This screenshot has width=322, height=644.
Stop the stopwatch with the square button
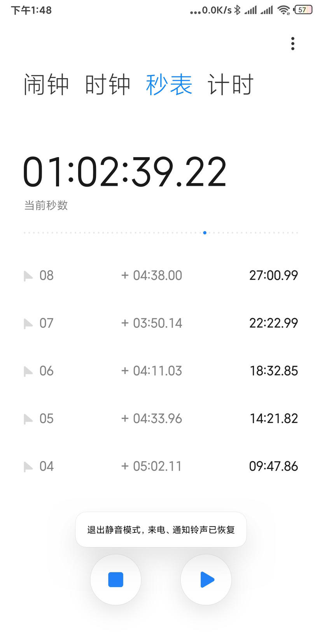[x=115, y=579]
